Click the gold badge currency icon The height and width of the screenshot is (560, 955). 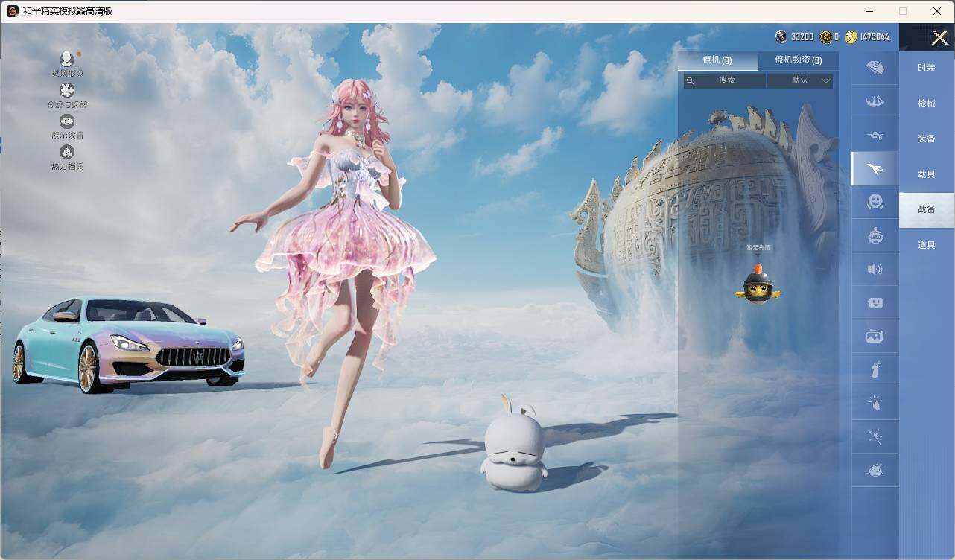click(826, 36)
